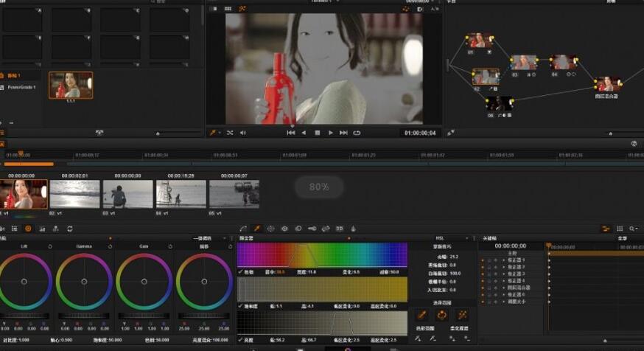Toggle loop playback
The height and width of the screenshot is (351, 644).
click(x=357, y=133)
